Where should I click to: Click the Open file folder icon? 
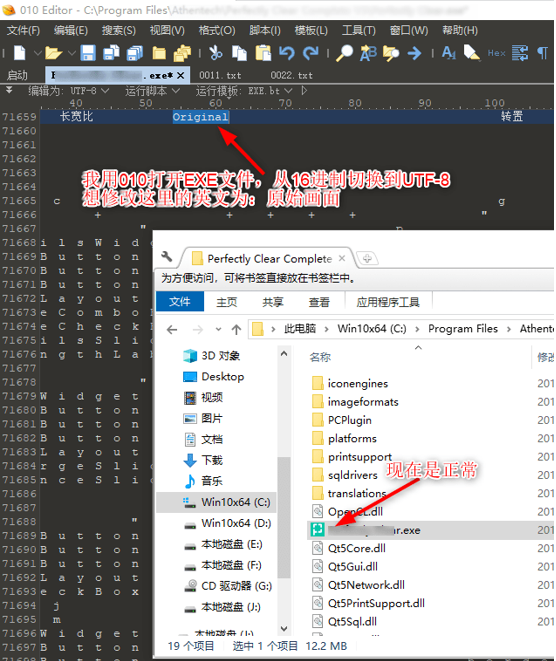53,53
